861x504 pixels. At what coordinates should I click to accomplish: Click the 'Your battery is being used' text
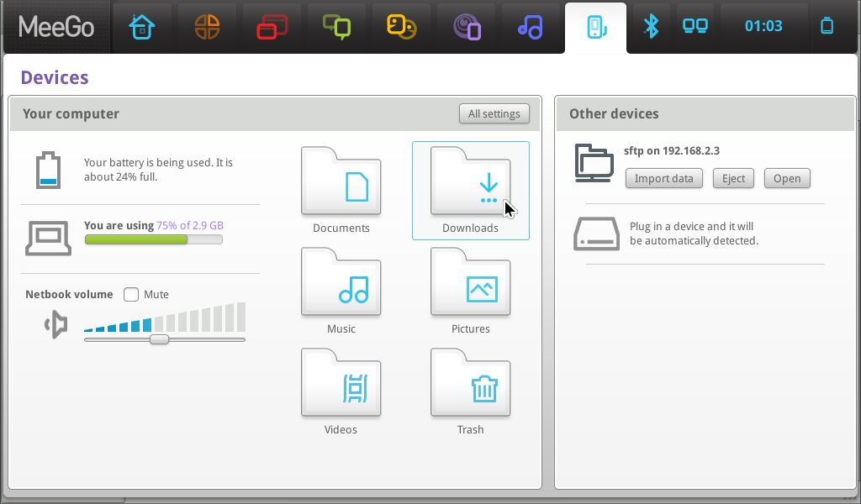point(158,170)
